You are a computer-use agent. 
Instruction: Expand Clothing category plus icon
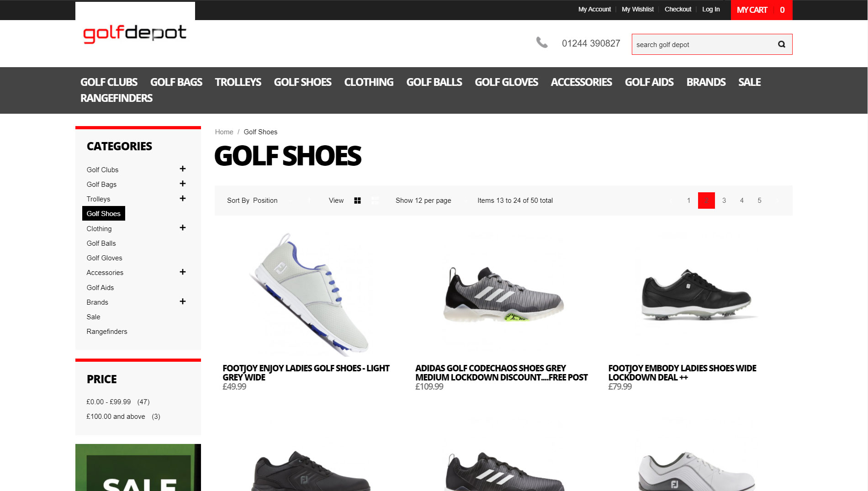click(x=183, y=227)
